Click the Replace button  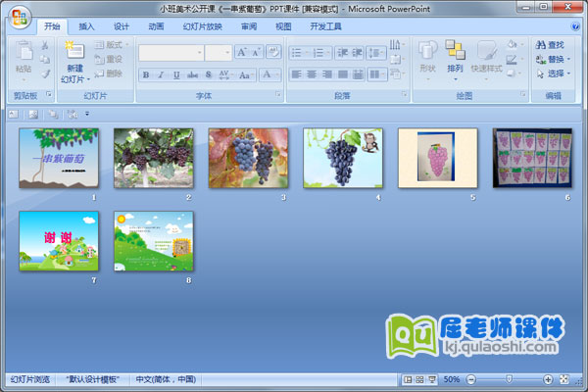pyautogui.click(x=553, y=59)
